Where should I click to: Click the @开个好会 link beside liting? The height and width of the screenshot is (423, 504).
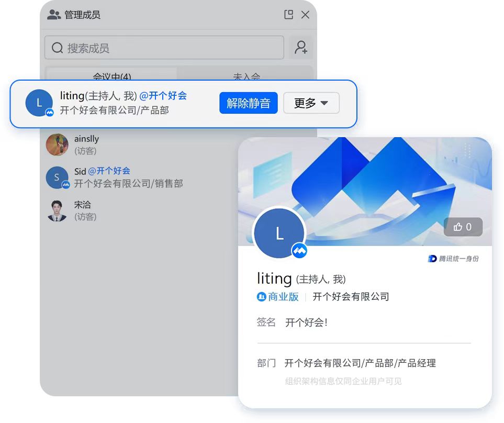[163, 95]
